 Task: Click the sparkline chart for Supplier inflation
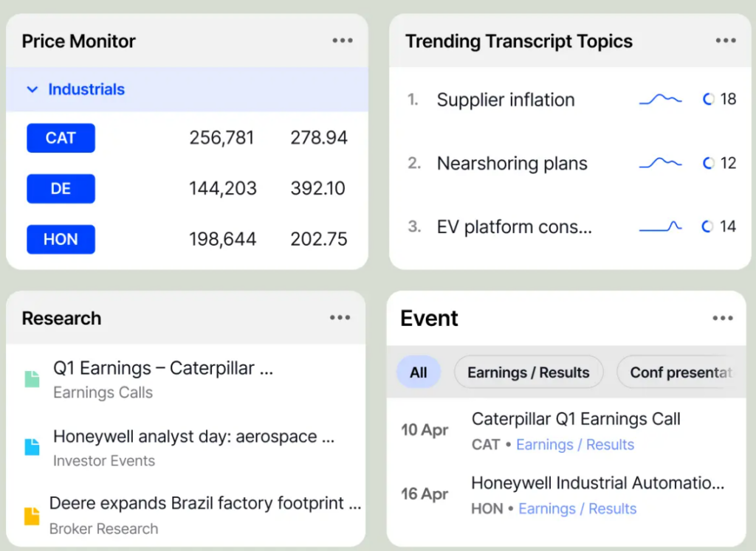[x=661, y=100]
